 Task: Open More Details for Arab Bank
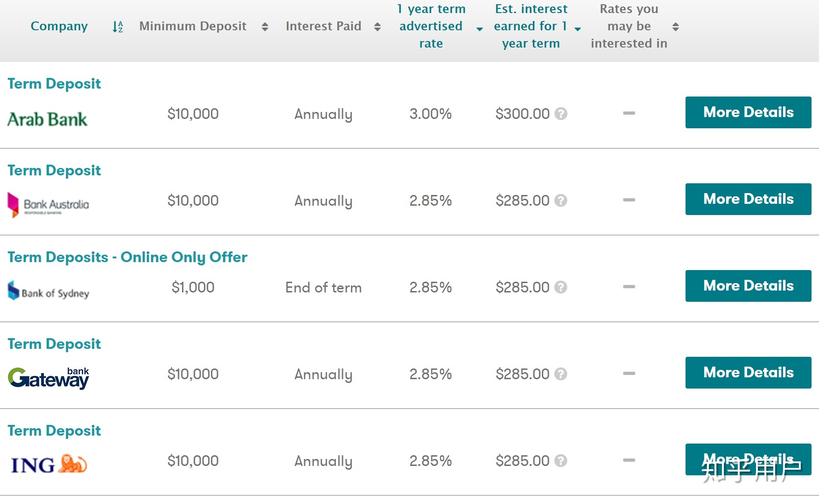(748, 113)
